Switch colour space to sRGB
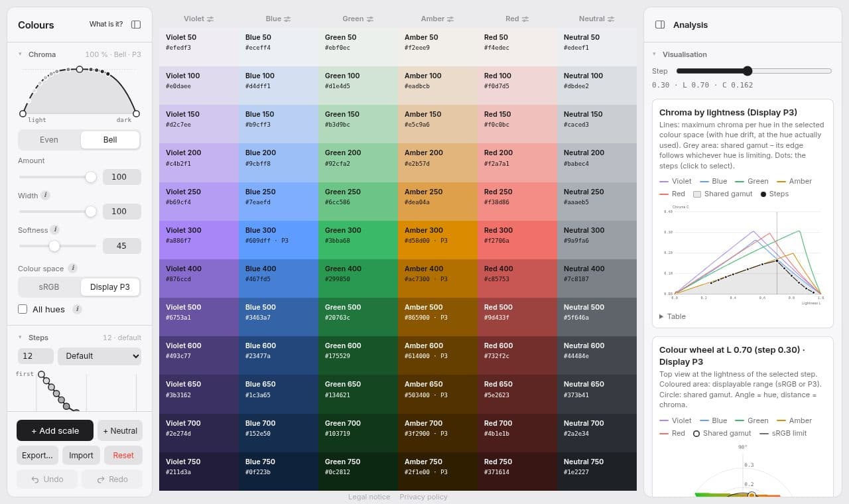Viewport: 849px width, 504px height. [49, 287]
